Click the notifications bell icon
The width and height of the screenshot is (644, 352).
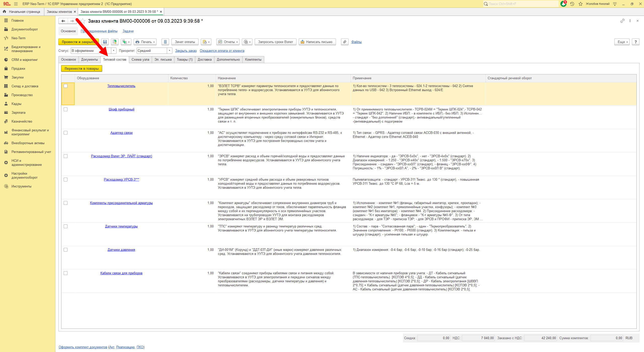click(563, 4)
